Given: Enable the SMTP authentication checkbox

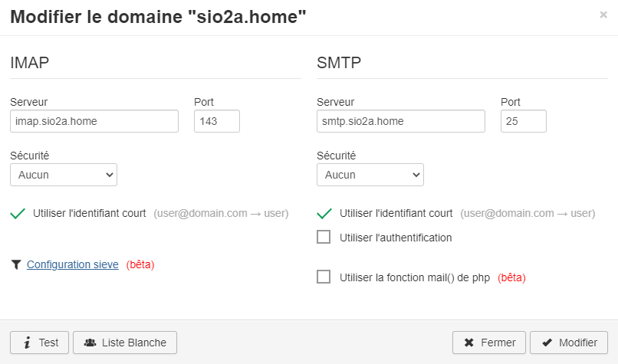Looking at the screenshot, I should (x=324, y=238).
